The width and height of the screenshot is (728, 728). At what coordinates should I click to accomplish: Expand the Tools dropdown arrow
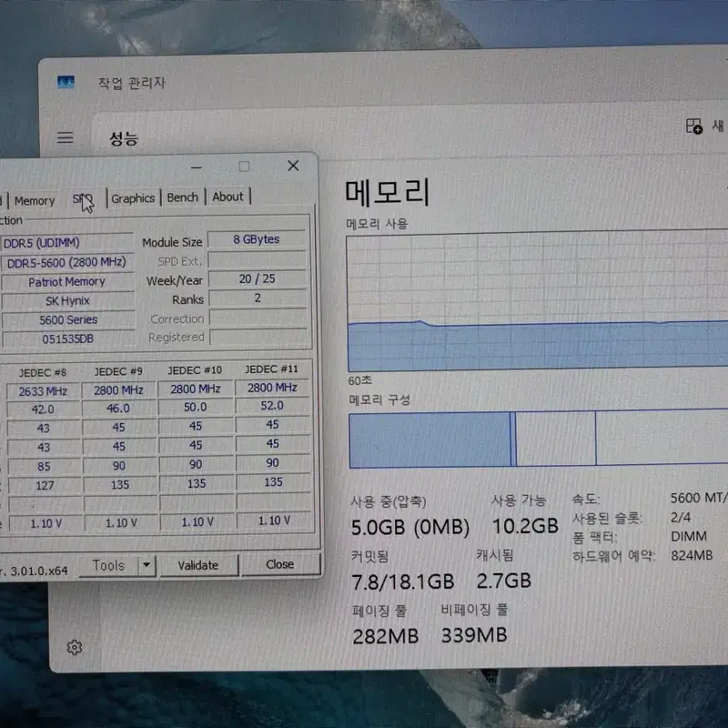coord(147,565)
